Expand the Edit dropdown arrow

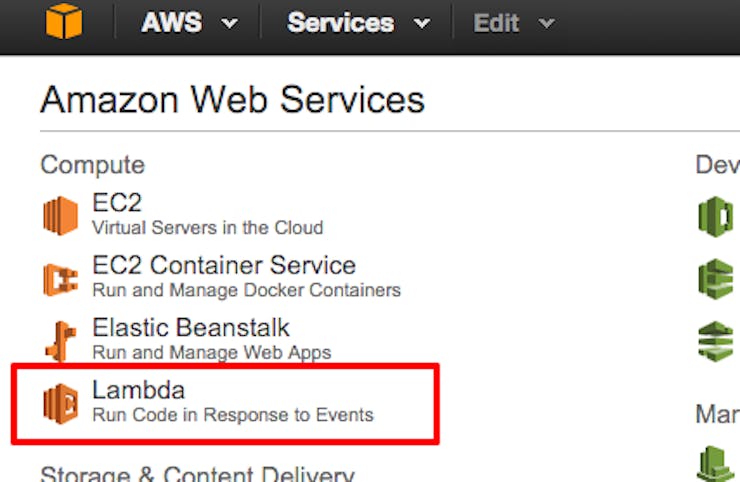tap(547, 23)
